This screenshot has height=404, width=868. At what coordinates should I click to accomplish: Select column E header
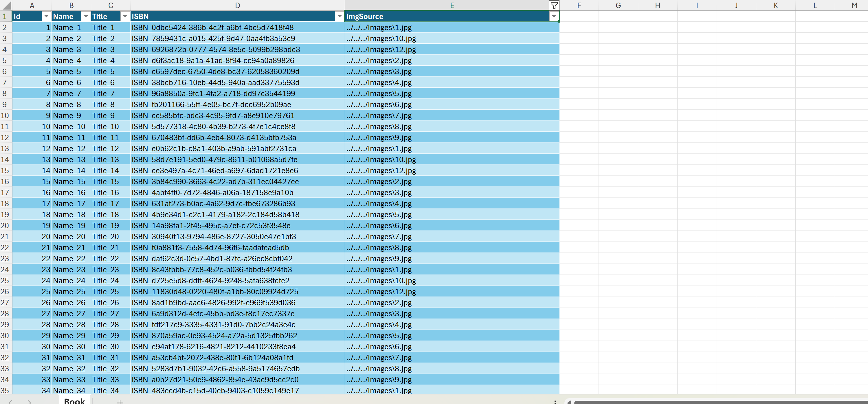pos(452,6)
